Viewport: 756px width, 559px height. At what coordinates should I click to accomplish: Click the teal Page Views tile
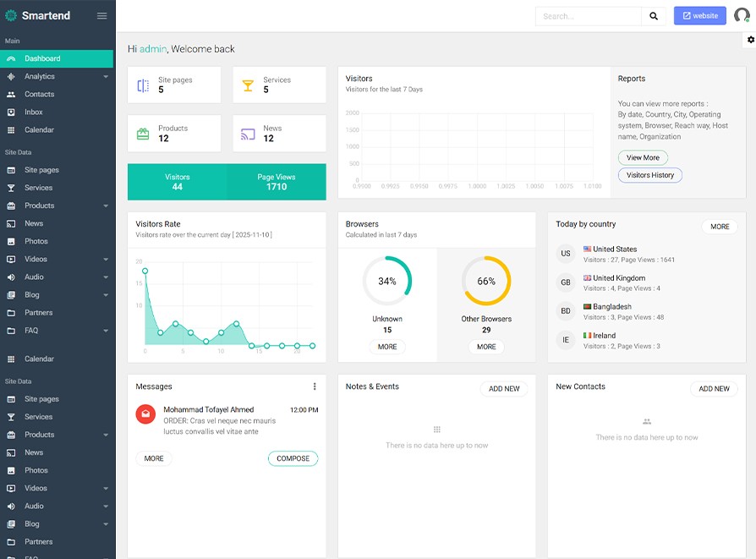pyautogui.click(x=276, y=182)
